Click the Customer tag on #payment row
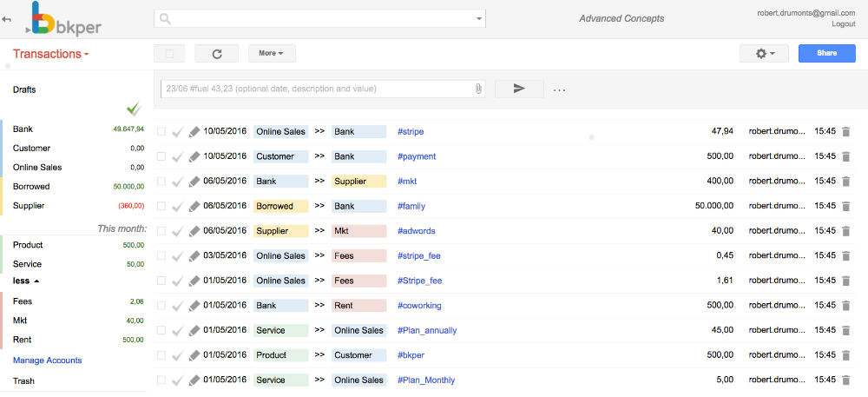 (281, 156)
